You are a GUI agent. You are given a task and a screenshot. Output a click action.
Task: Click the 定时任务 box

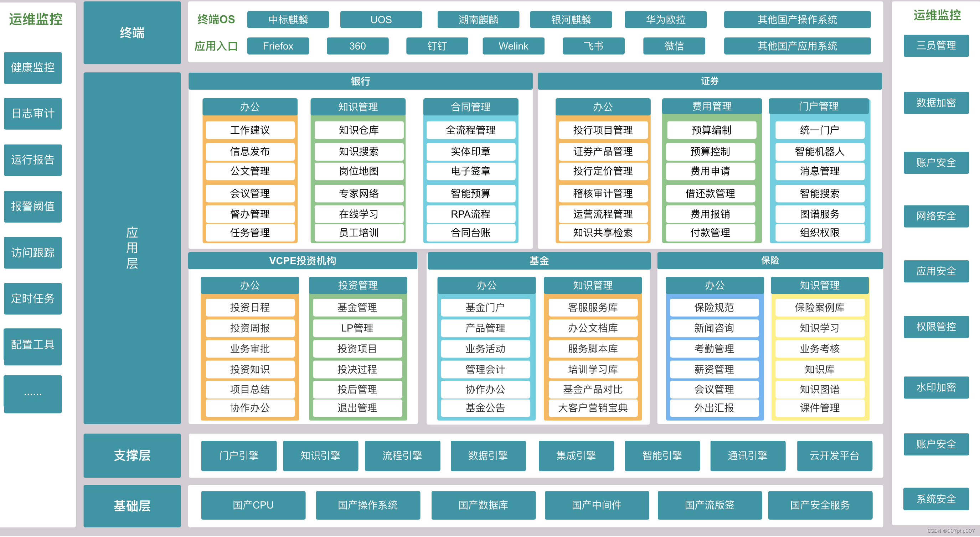pyautogui.click(x=33, y=299)
